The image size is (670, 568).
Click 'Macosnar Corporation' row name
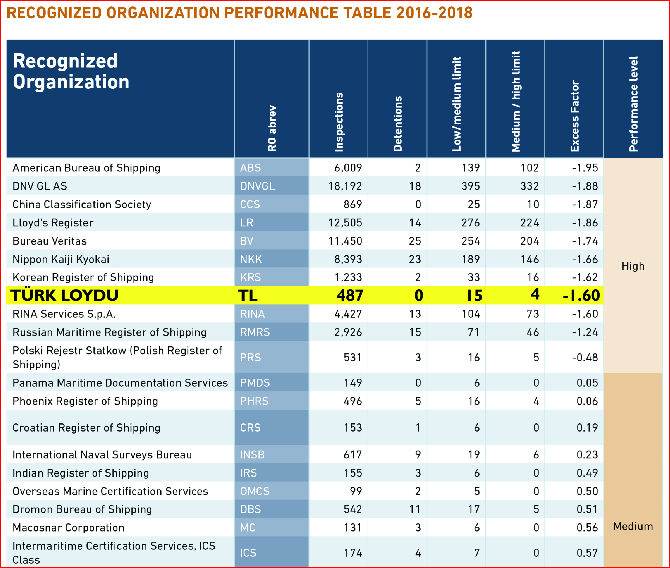point(68,528)
